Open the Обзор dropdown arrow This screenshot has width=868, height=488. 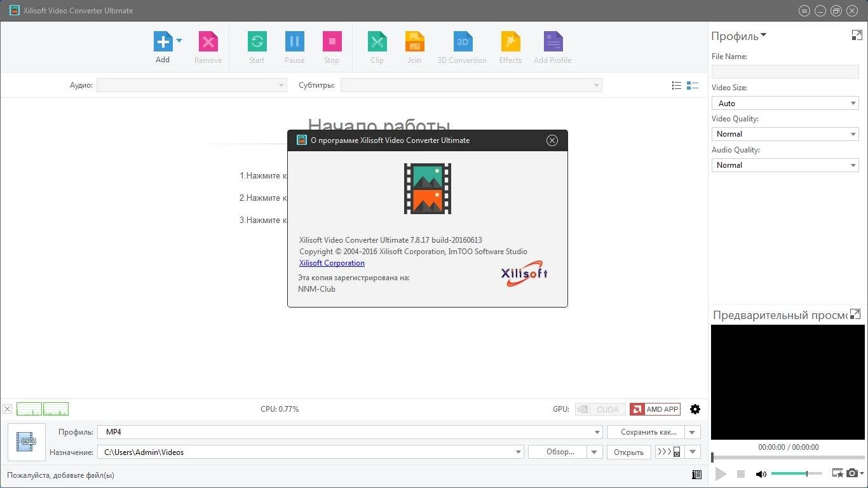[x=595, y=452]
